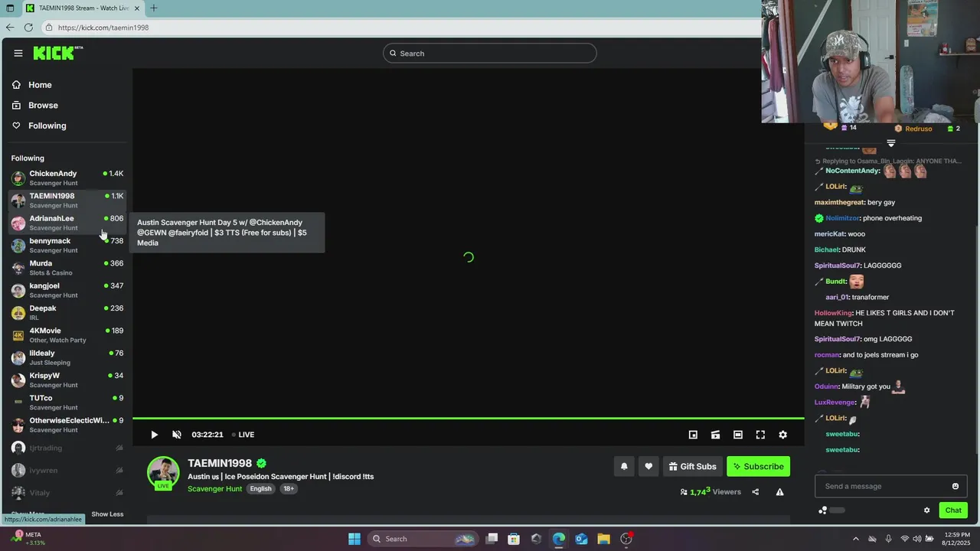Click taskbar Search box
The image size is (980, 551).
[421, 539]
